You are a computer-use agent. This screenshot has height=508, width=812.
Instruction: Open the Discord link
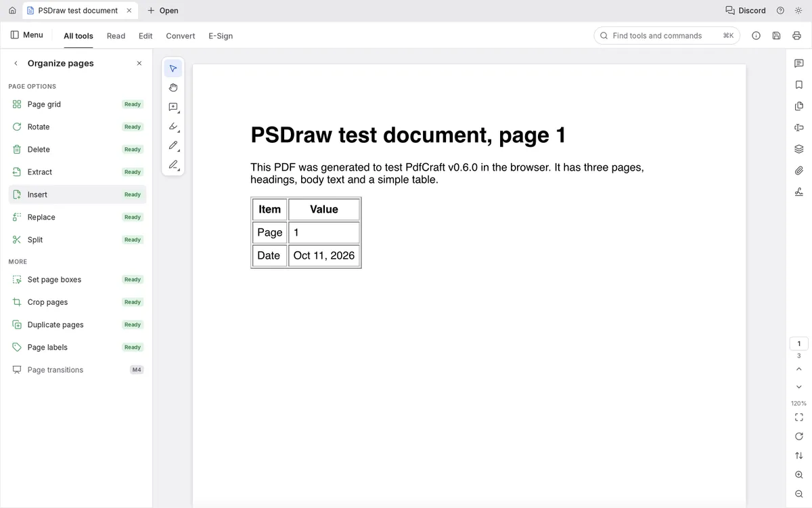(746, 10)
